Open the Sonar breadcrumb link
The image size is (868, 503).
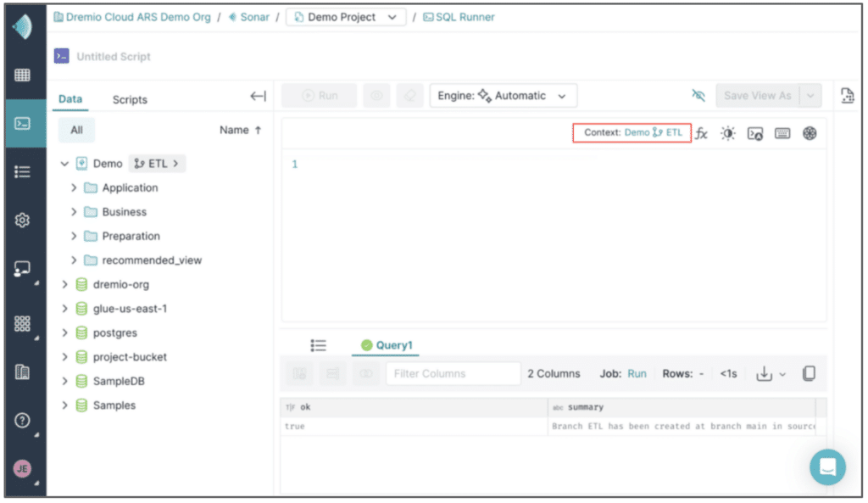[249, 17]
